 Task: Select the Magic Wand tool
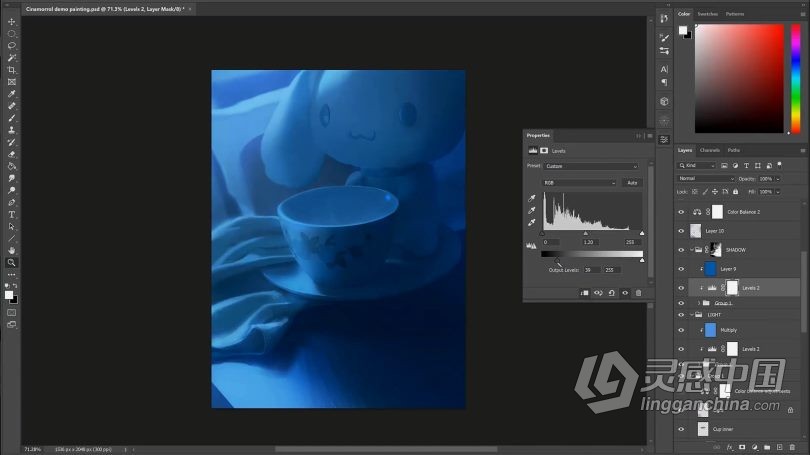(11, 58)
